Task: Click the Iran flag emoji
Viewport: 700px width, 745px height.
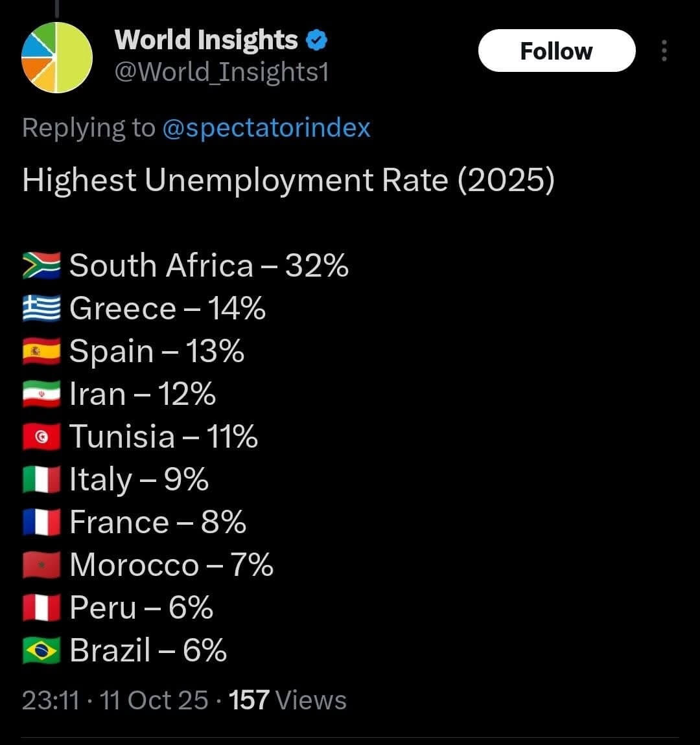Action: coord(41,394)
